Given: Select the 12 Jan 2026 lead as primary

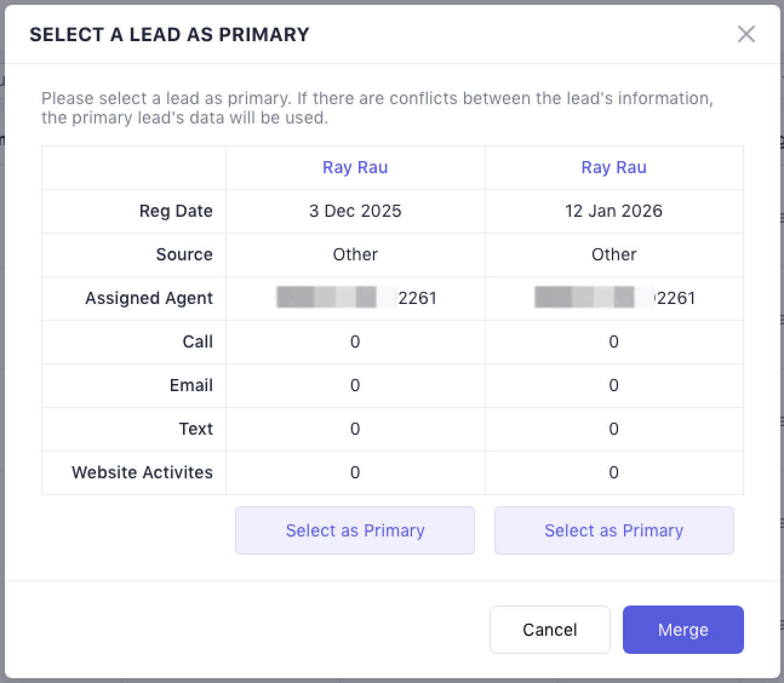Looking at the screenshot, I should (x=614, y=530).
